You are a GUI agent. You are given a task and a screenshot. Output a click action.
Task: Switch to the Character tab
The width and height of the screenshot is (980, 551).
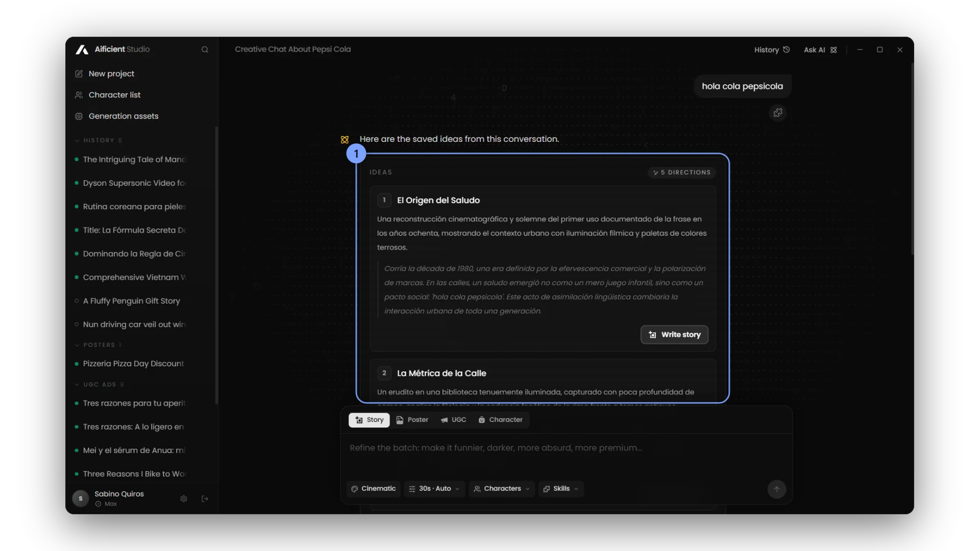[x=501, y=420]
